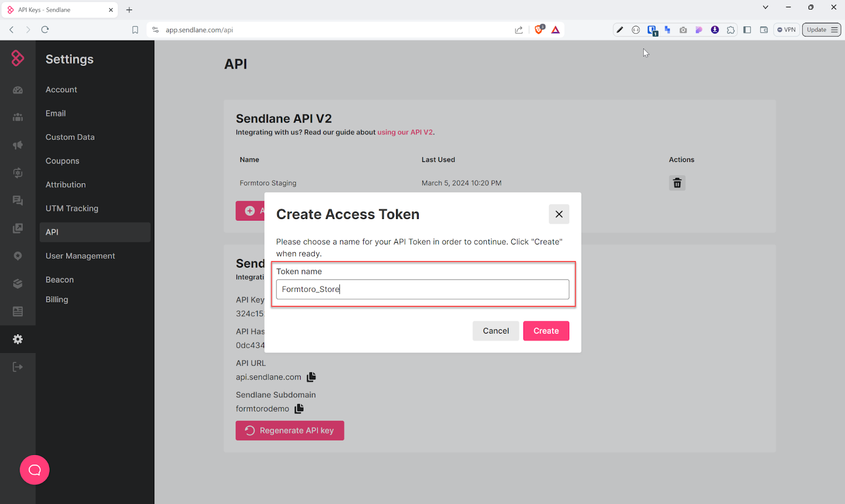Reload the page
845x504 pixels.
coord(45,30)
